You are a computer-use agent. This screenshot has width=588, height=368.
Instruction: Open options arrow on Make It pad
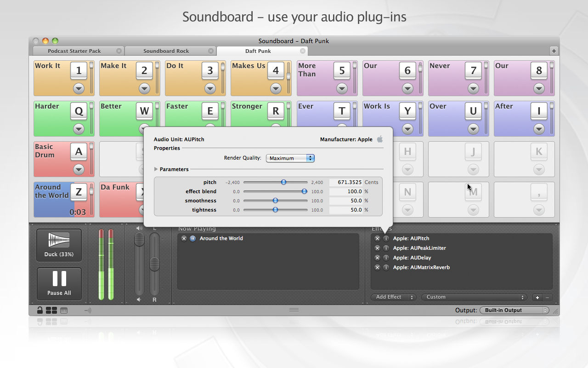[x=144, y=88]
